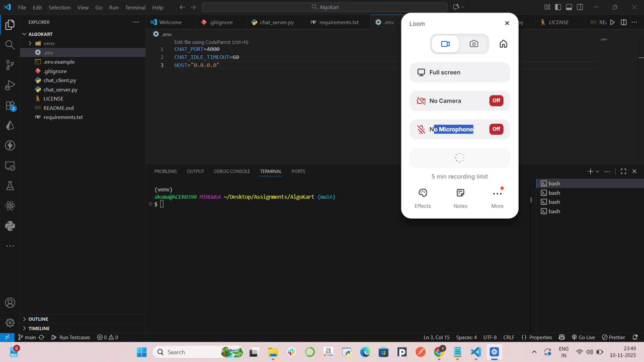Go forward with the title bar arrow
The width and height of the screenshot is (644, 362).
click(193, 7)
